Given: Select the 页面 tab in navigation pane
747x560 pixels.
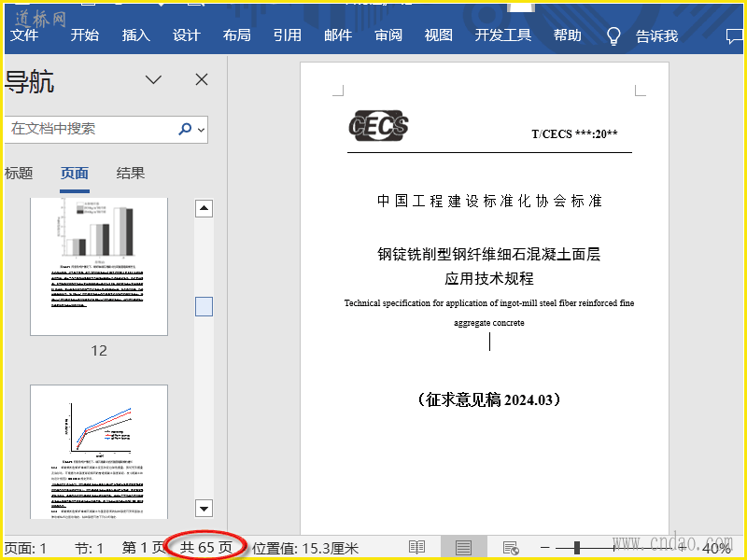Looking at the screenshot, I should click(75, 173).
